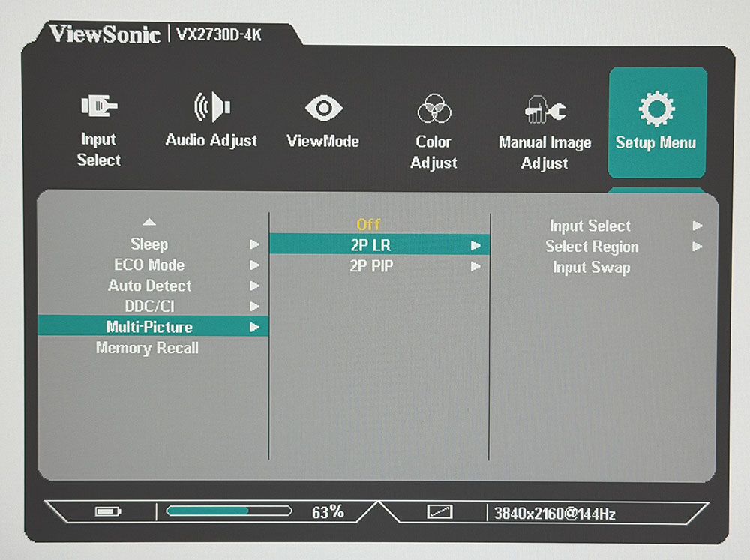Image resolution: width=750 pixels, height=560 pixels.
Task: Click the scroll-up triangle above Sleep
Action: pyautogui.click(x=149, y=222)
